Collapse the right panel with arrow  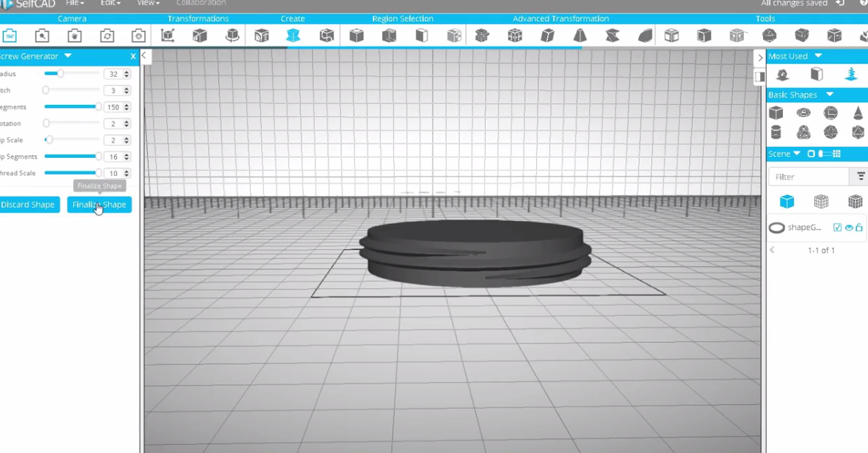[760, 58]
